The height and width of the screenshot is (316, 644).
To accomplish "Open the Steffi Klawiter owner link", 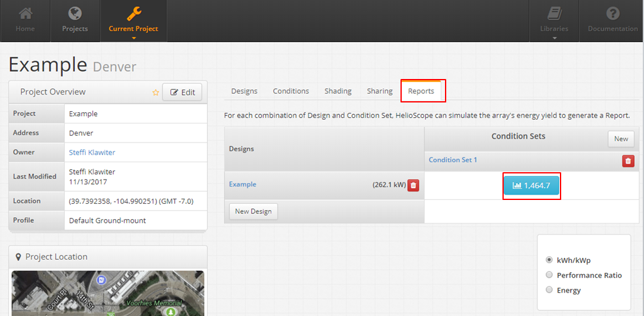I will tap(92, 152).
